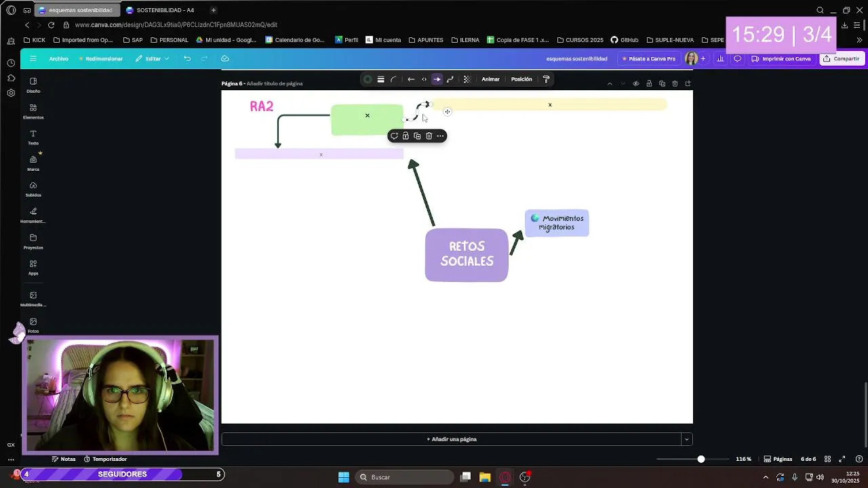
Task: Open the grid view of pages
Action: tap(827, 459)
